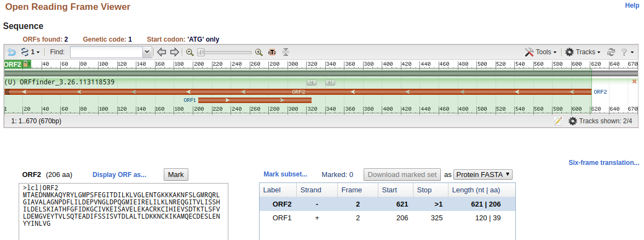The height and width of the screenshot is (240, 644).
Task: Click the Tools hammer-wrench icon
Action: click(529, 52)
